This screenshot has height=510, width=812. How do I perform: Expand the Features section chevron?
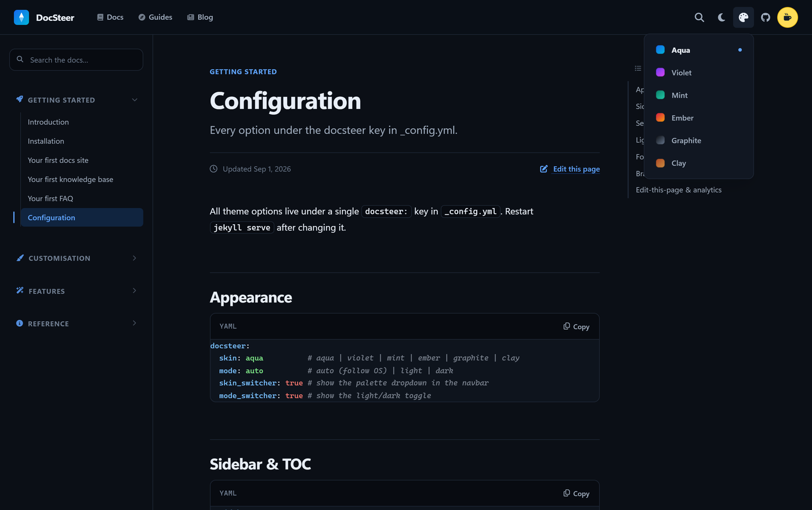(135, 290)
